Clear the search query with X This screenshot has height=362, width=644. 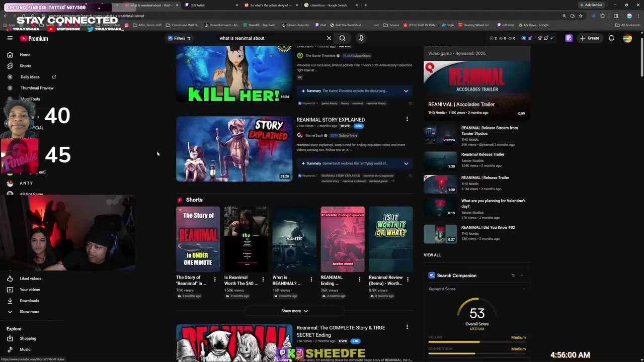(329, 38)
